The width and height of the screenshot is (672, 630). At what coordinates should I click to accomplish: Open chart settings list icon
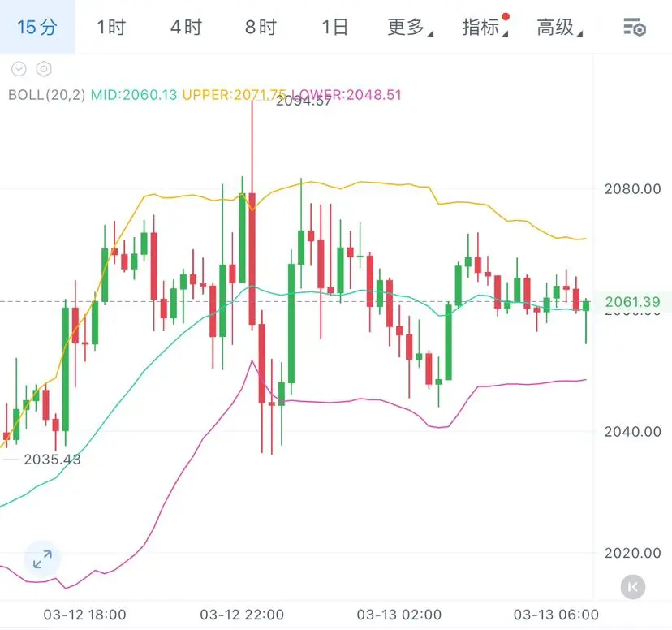634,28
